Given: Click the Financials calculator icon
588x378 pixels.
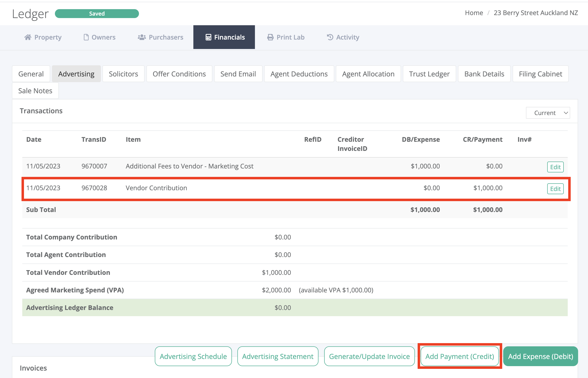Looking at the screenshot, I should click(208, 37).
